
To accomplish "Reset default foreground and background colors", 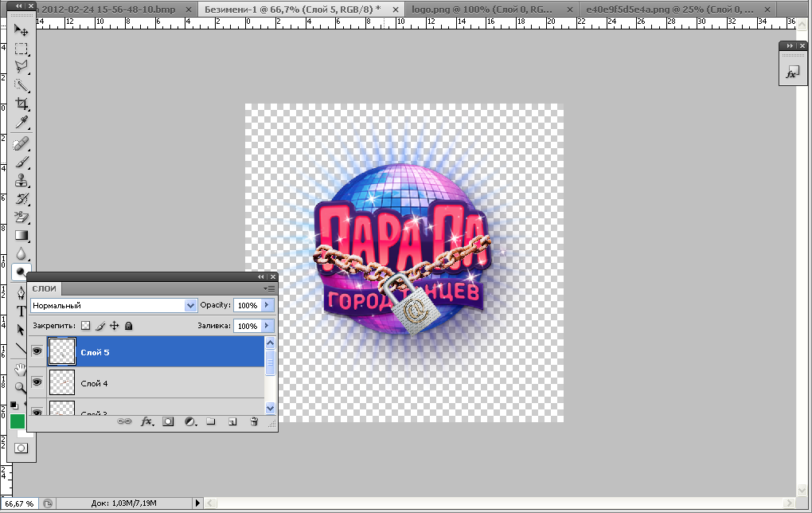I will coord(14,405).
